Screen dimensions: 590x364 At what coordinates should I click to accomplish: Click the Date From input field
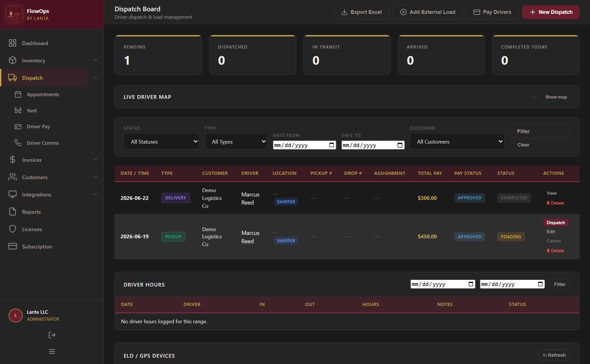pos(304,145)
